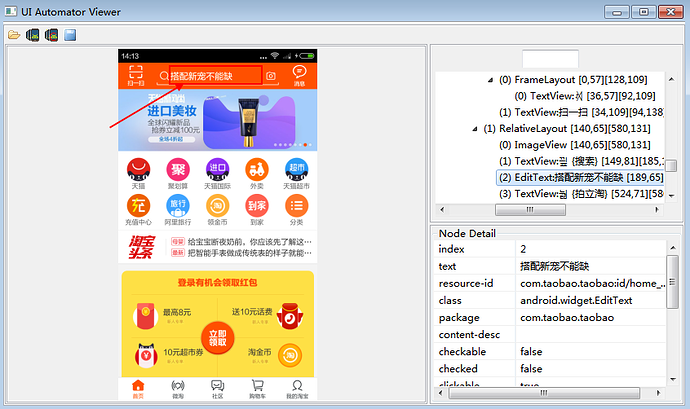Tap the red 到家 icon
The width and height of the screenshot is (690, 409).
point(257,206)
